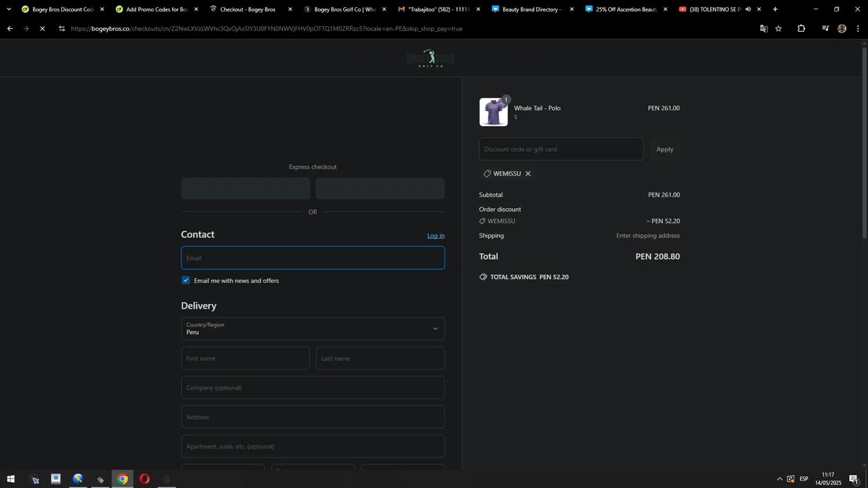868x488 pixels.
Task: Open a new browser tab
Action: tap(775, 9)
